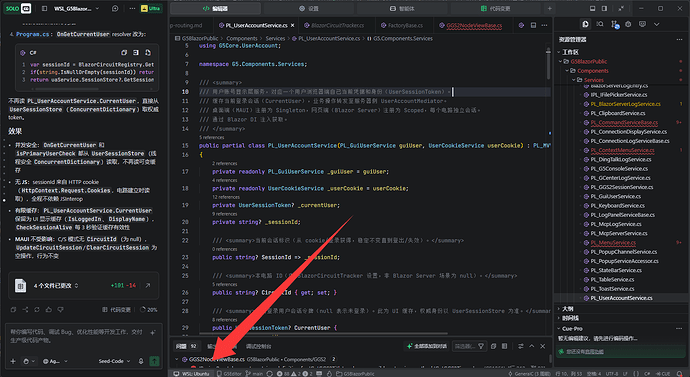Screen dimensions: 690x377
Task: Activate voice input microphone
Action: (141, 361)
